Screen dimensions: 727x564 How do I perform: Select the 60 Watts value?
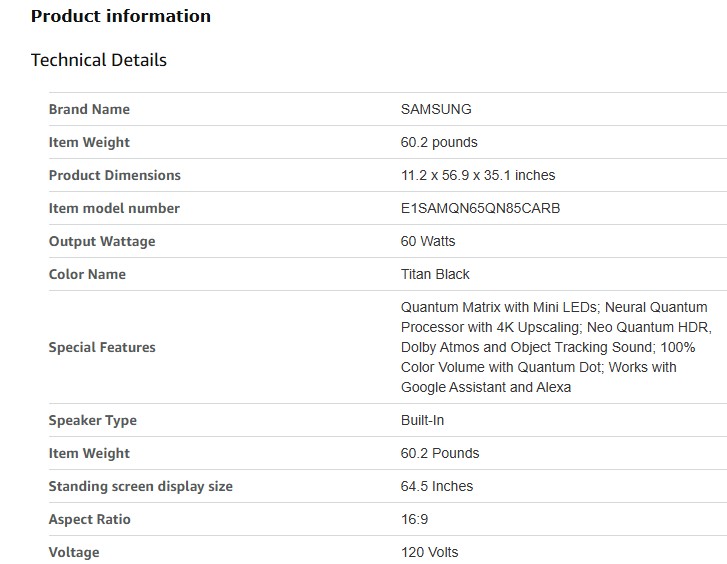tap(428, 241)
